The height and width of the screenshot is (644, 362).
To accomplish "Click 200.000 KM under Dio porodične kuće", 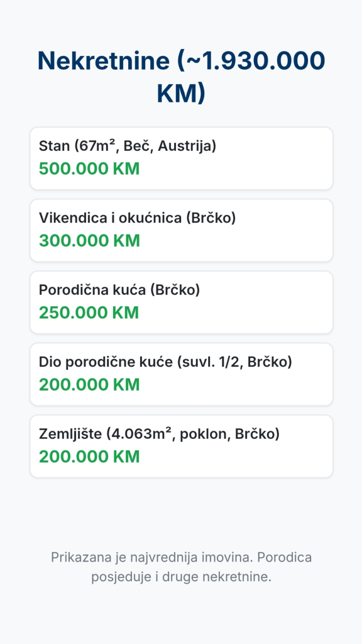I will pos(89,384).
